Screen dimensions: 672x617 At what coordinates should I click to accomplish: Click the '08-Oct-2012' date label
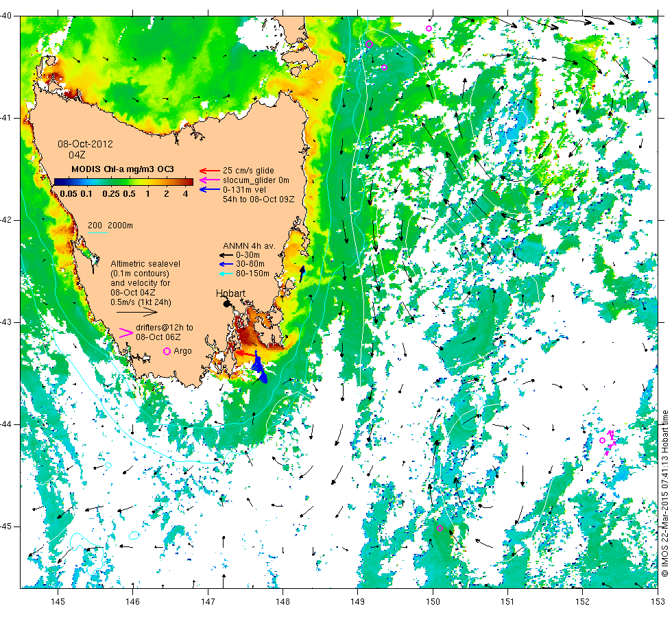[x=85, y=144]
